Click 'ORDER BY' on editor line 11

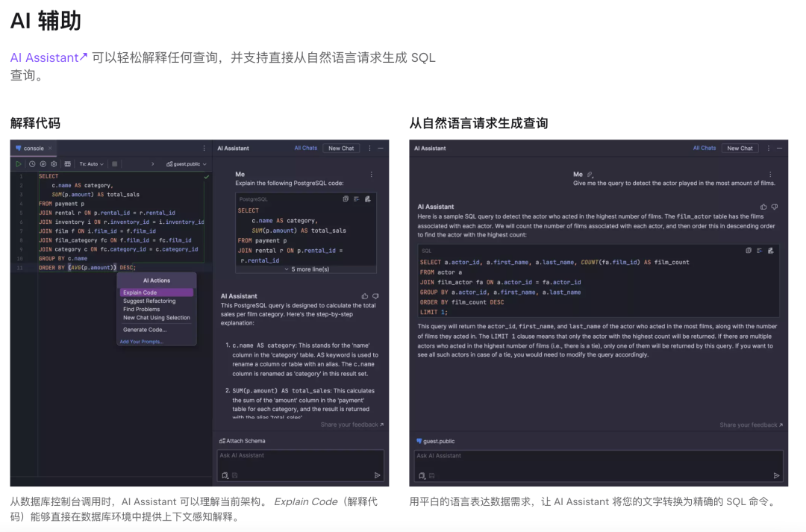coord(51,268)
